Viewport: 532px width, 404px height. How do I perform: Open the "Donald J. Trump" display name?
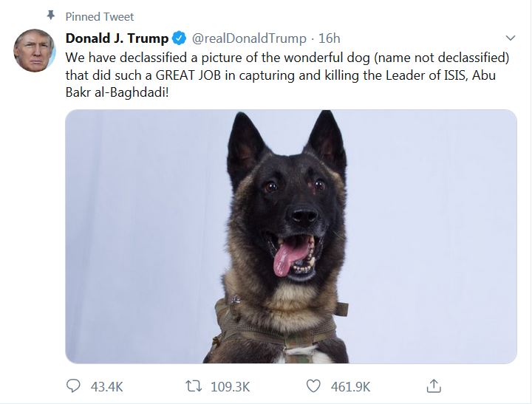coord(117,38)
